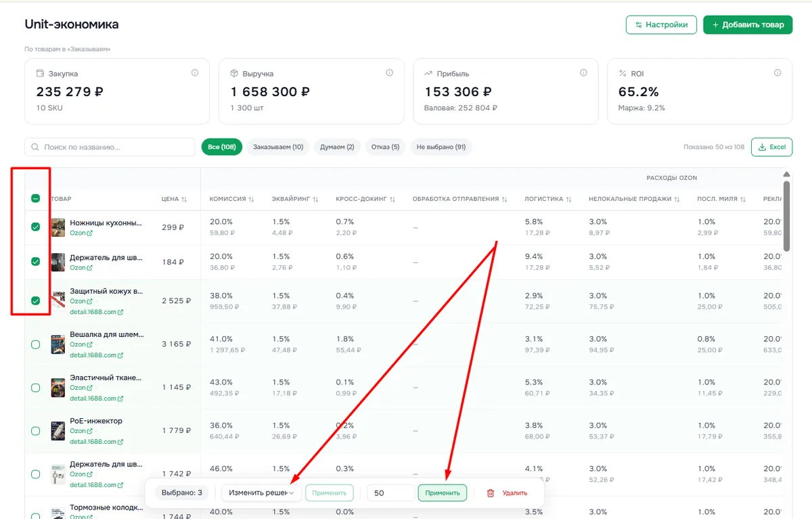Toggle the select-all checkbox in table header
The image size is (812, 519).
tap(36, 198)
